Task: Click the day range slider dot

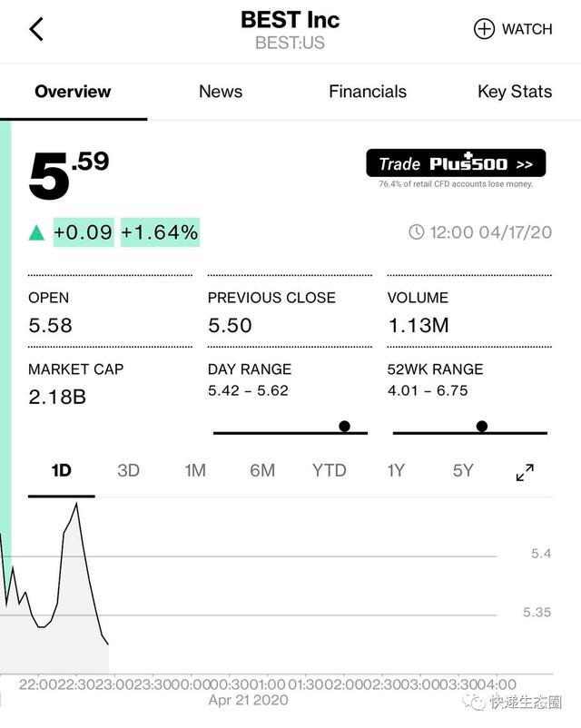Action: click(x=344, y=427)
